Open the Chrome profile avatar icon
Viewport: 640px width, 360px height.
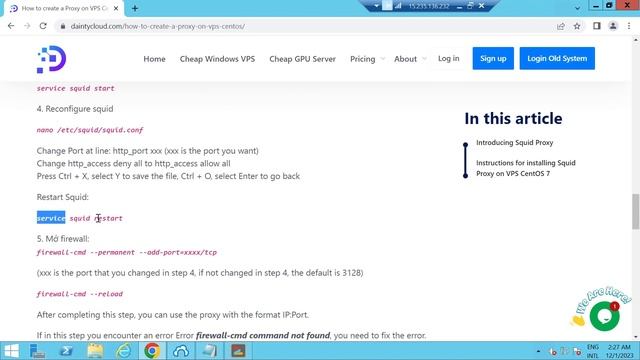click(x=613, y=26)
